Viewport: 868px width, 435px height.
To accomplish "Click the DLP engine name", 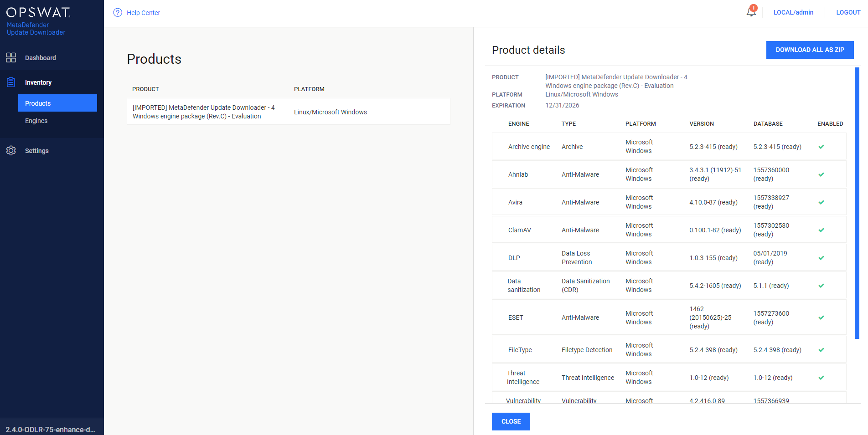I will click(514, 258).
